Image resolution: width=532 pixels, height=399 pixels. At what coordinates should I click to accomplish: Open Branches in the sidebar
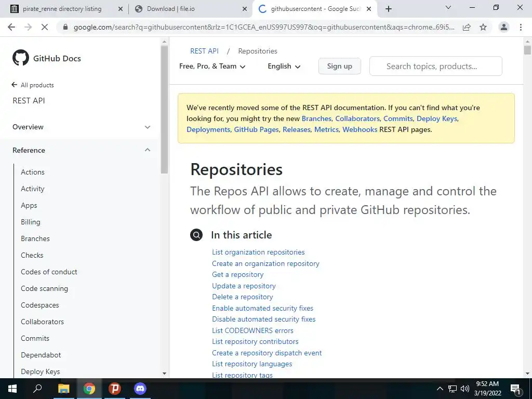click(x=35, y=238)
